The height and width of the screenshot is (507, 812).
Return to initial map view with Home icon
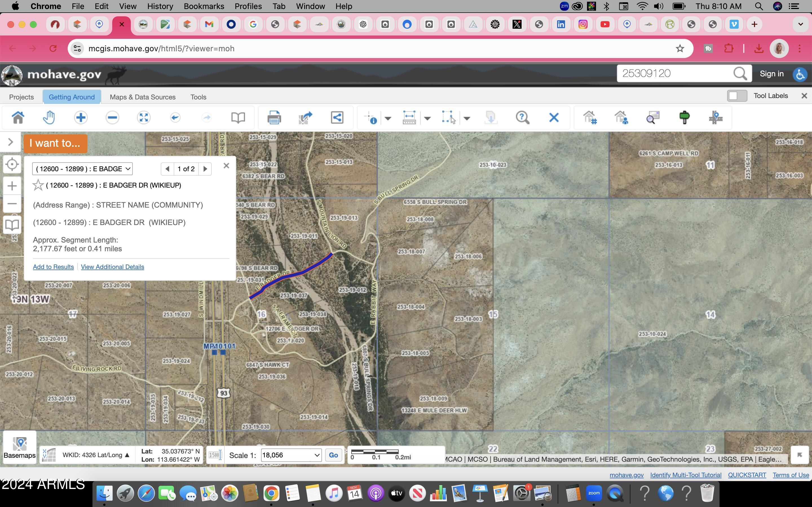coord(18,117)
